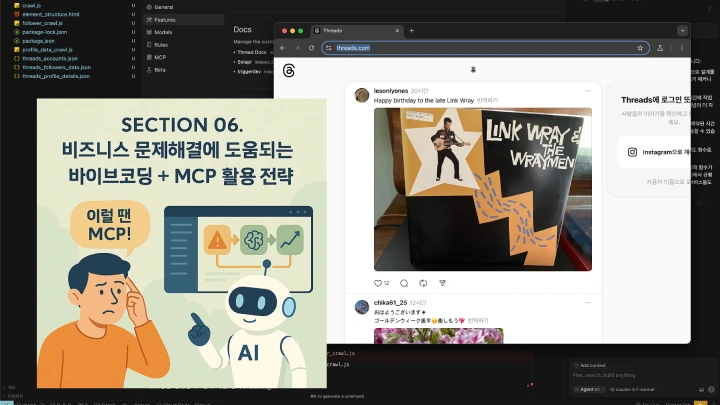
Task: Select Rules in Cursor settings sidebar
Action: 184,45
